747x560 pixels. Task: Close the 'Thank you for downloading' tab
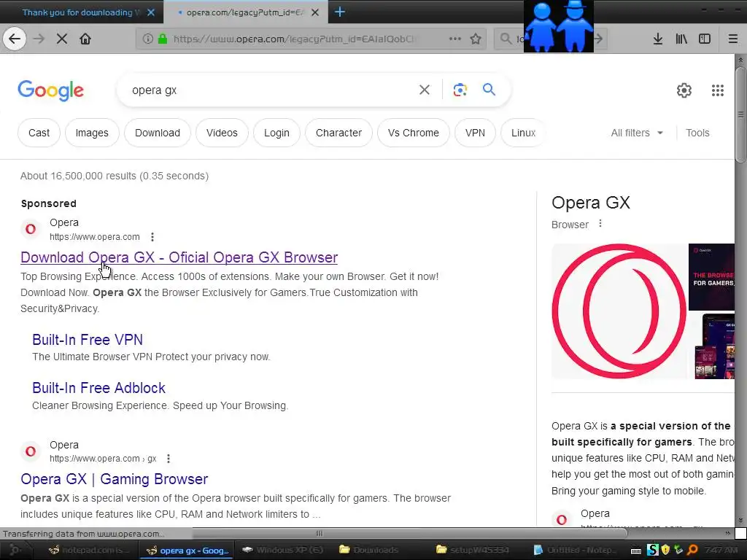[151, 12]
